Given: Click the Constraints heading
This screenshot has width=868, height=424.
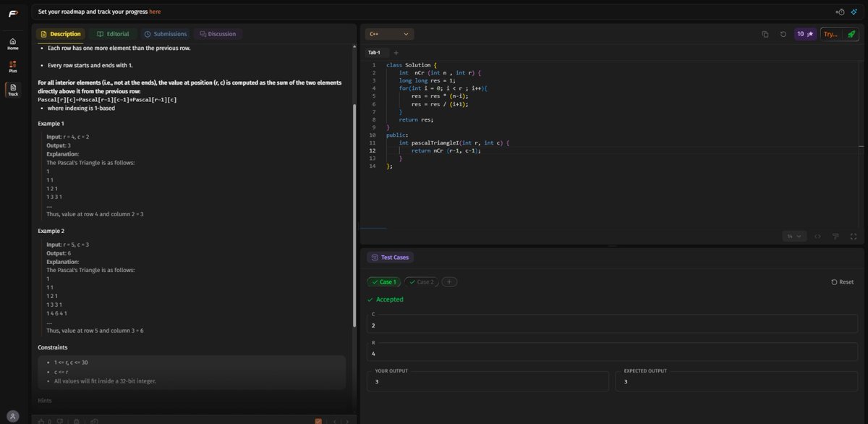Looking at the screenshot, I should click(x=52, y=348).
